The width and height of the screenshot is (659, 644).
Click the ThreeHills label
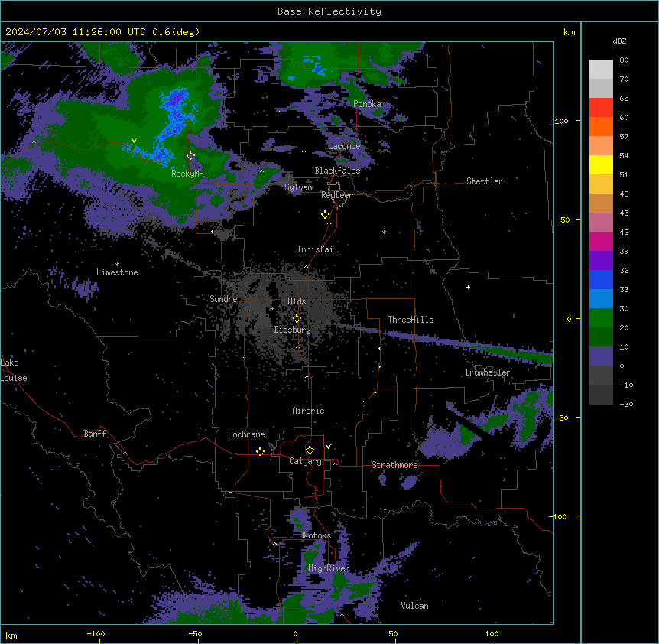coord(411,320)
